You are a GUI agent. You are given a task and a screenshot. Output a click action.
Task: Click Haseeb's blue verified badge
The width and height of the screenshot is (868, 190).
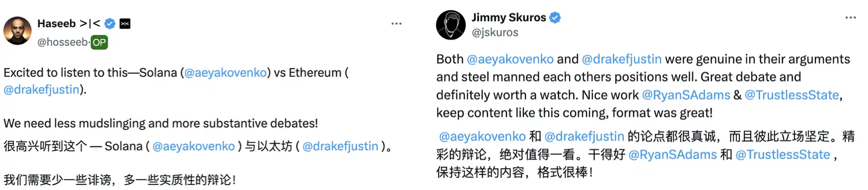tap(110, 23)
